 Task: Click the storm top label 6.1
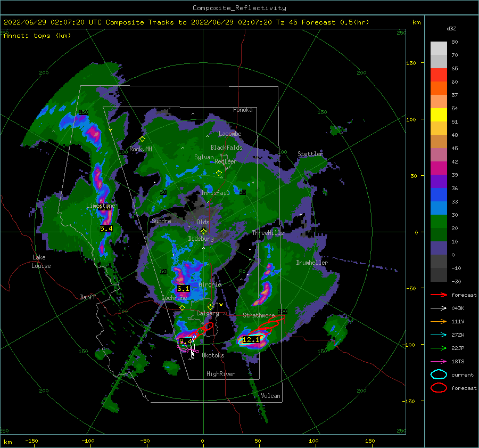click(x=183, y=288)
